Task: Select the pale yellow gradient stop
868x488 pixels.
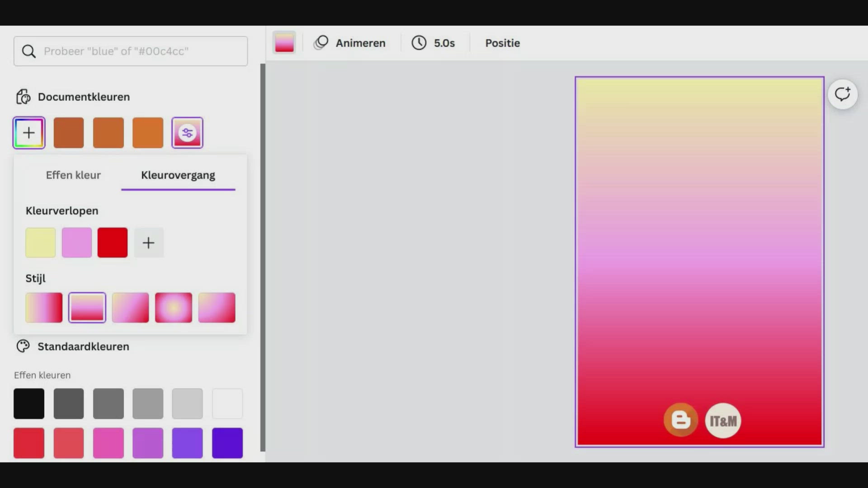Action: pos(41,243)
